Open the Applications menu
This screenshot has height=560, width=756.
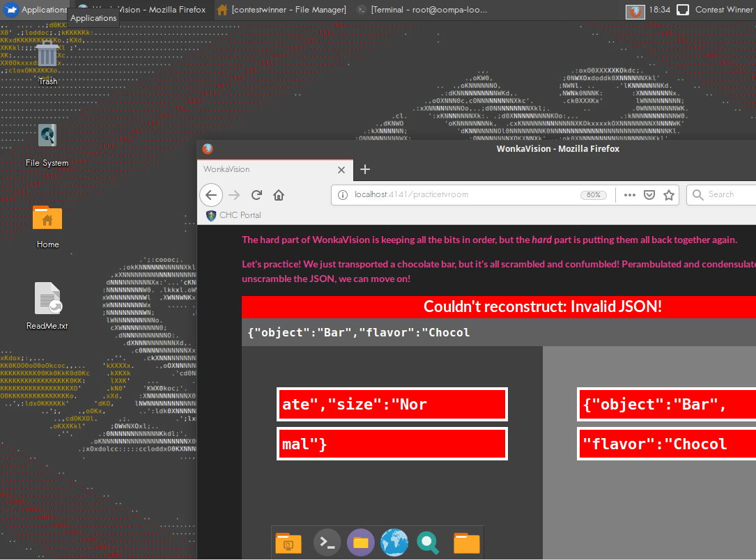[36, 10]
